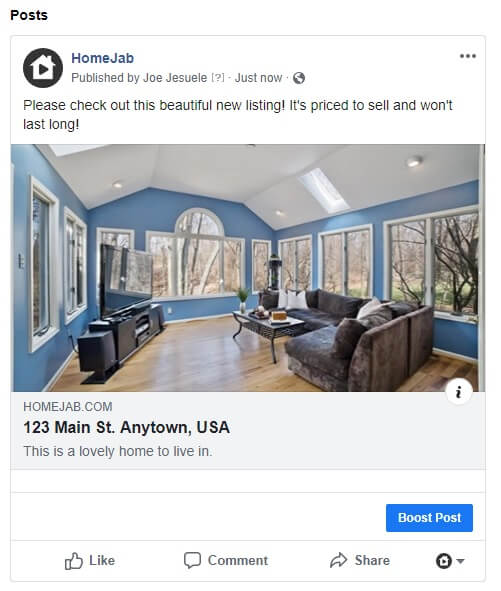The image size is (501, 591).
Task: Open the HomeJab page profile picture
Action: tap(43, 68)
